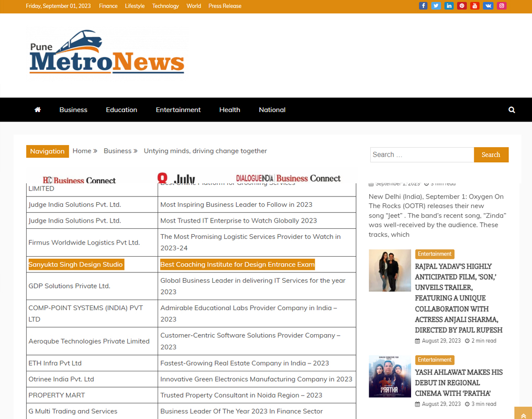This screenshot has height=419, width=532.
Task: Click the August 29, 2023 date under Rajpal Yadav article
Action: (x=441, y=340)
